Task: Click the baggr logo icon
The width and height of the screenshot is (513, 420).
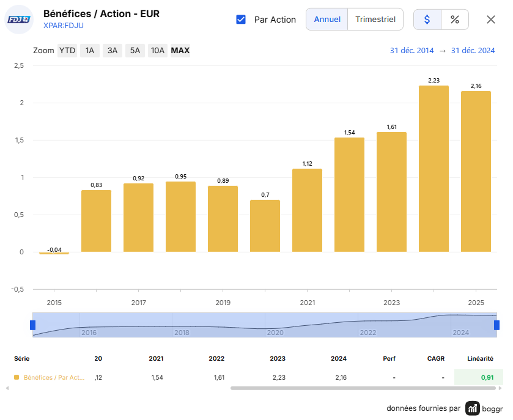Action: pos(473,408)
